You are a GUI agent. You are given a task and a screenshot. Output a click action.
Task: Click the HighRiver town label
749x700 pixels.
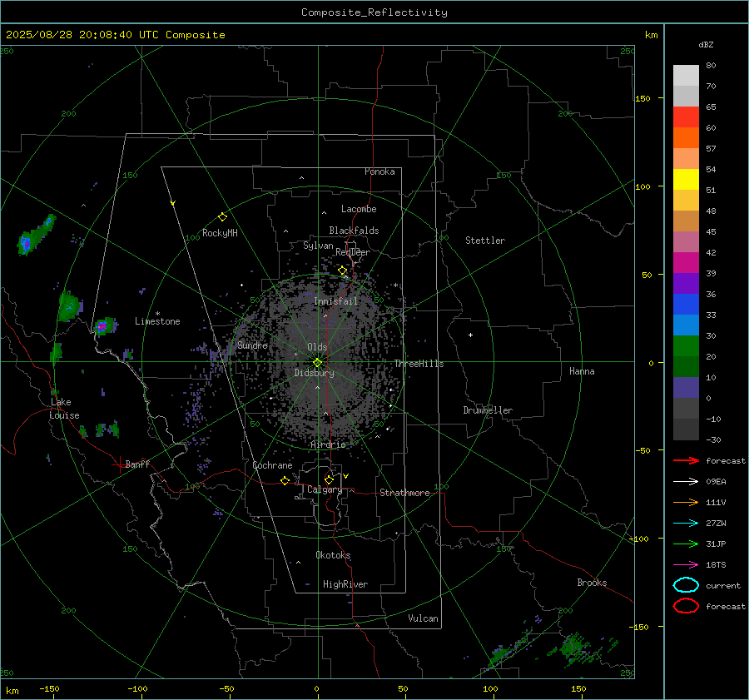point(345,584)
